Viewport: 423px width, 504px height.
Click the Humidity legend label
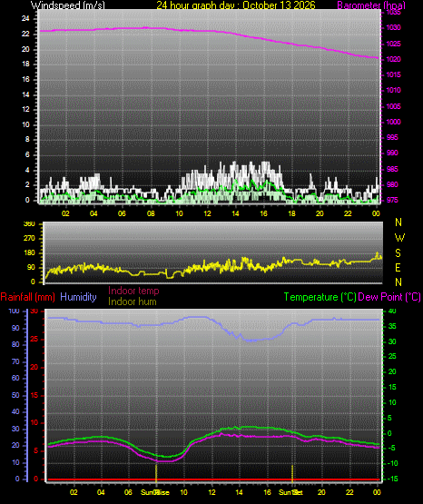[x=78, y=297]
